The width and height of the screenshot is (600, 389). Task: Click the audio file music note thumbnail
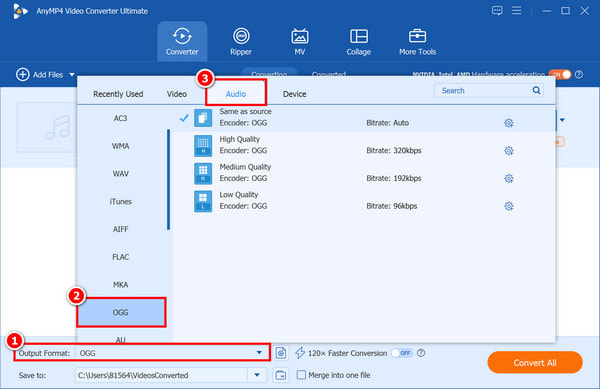click(57, 127)
